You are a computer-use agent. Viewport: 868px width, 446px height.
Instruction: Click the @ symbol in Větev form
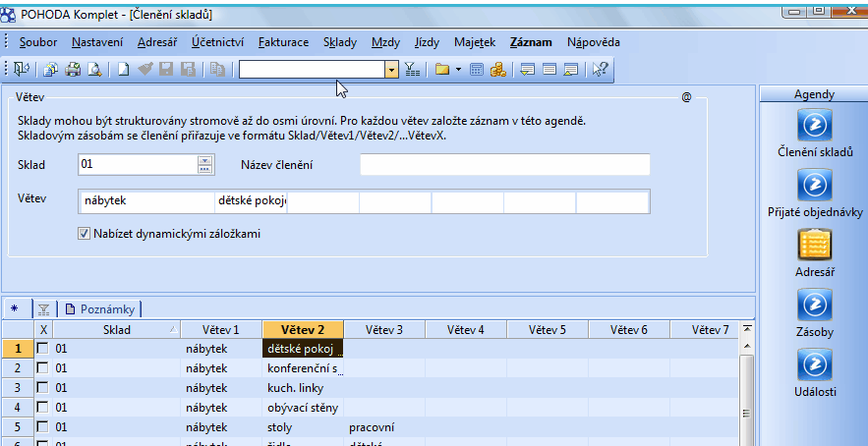[686, 98]
